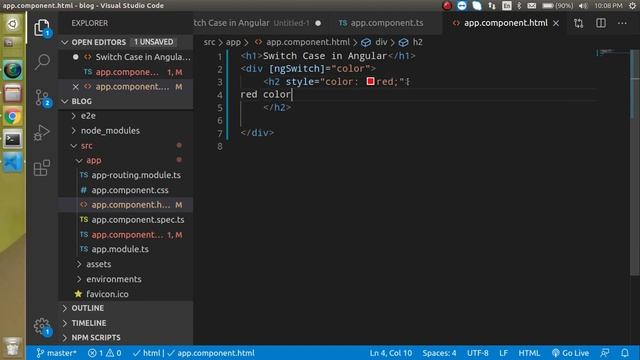Open the More Actions ellipsis menu

coord(622,23)
